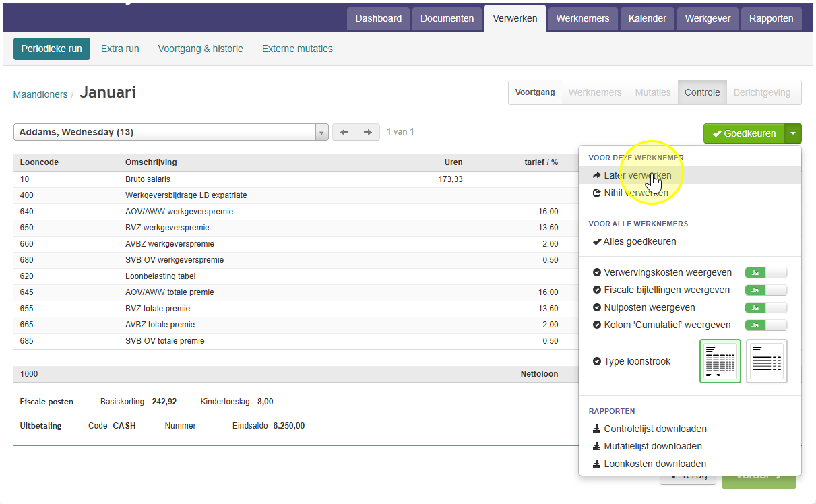816x504 pixels.
Task: Select detailed payslip layout thumbnail
Action: click(720, 361)
